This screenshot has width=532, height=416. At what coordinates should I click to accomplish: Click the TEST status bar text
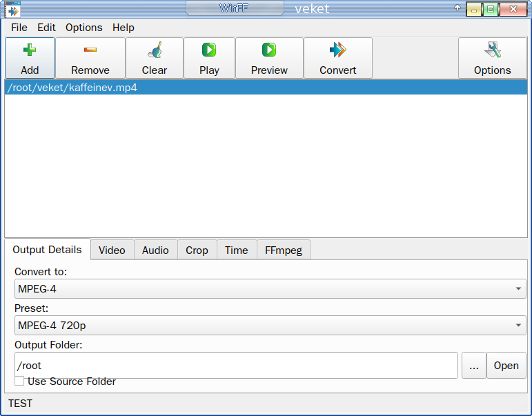point(21,404)
